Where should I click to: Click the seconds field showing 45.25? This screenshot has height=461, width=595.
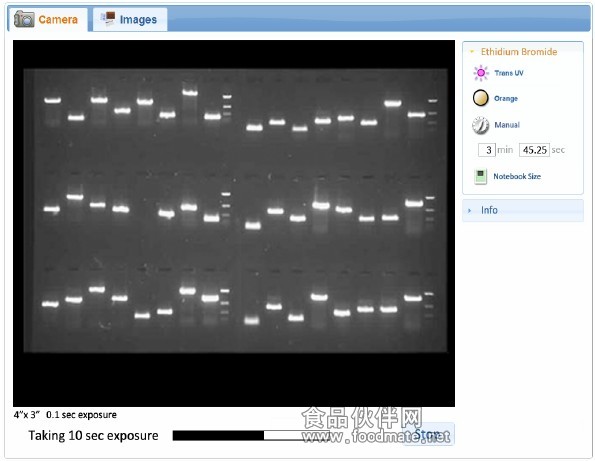534,150
